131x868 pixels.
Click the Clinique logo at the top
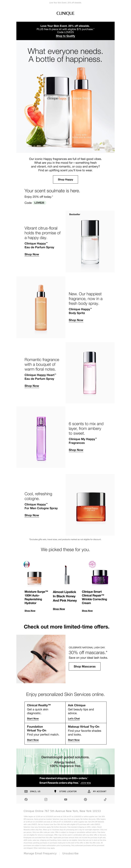pyautogui.click(x=65, y=13)
